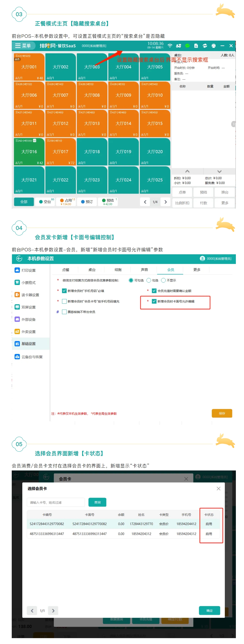This screenshot has width=244, height=644.
Task: Click the 确定 button in member dialog
Action: [209, 610]
